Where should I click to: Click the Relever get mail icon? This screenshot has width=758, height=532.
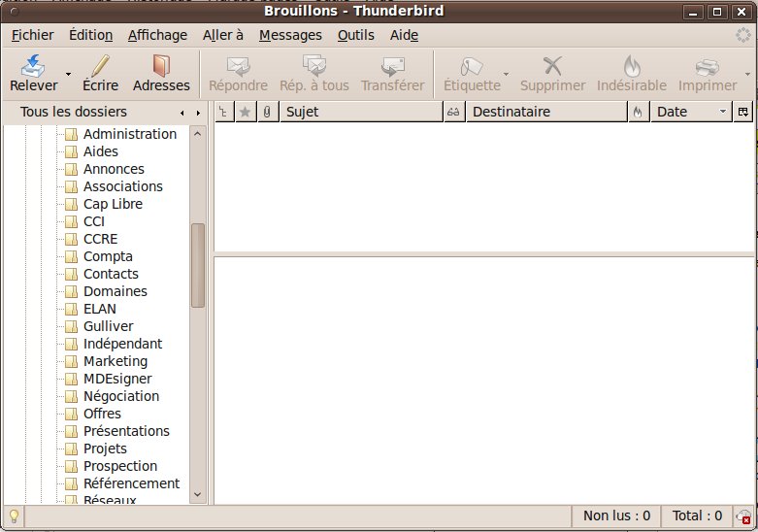point(34,66)
